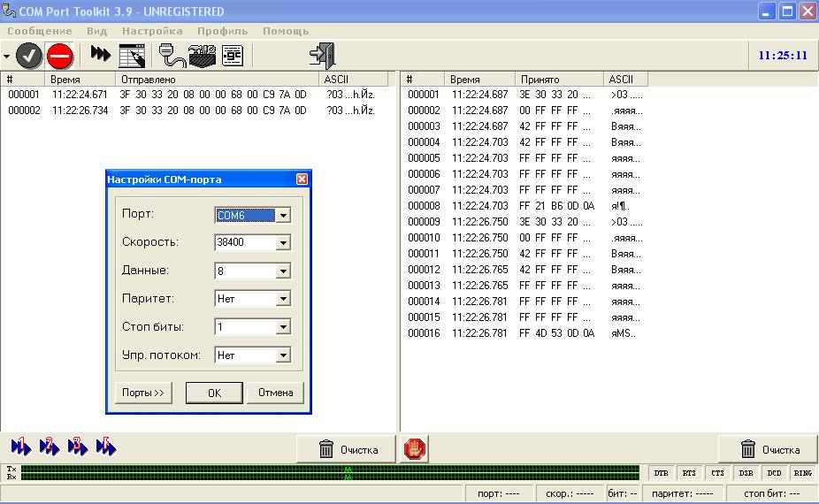Open the Стоп биты dropdown
This screenshot has height=504, width=819.
[x=283, y=327]
